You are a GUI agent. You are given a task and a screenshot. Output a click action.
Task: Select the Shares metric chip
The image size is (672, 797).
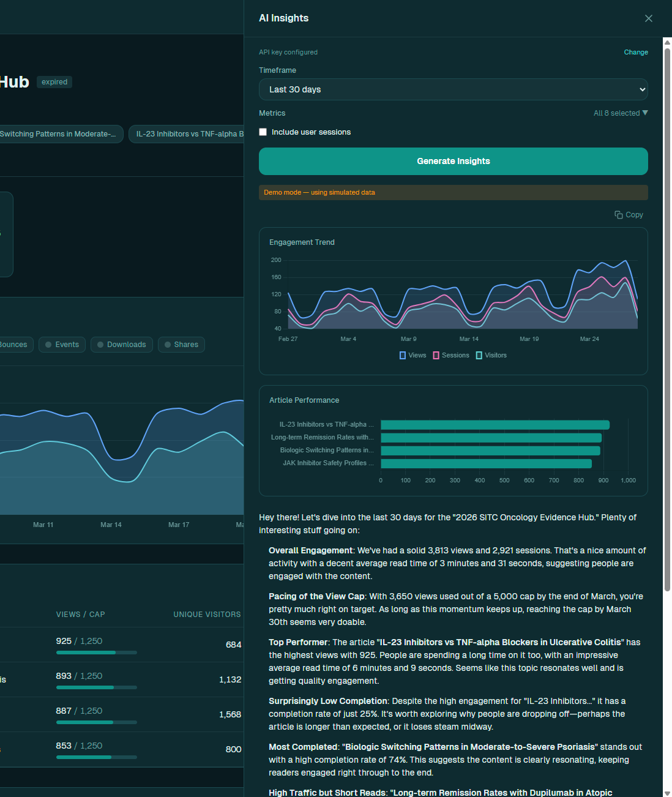pyautogui.click(x=181, y=345)
